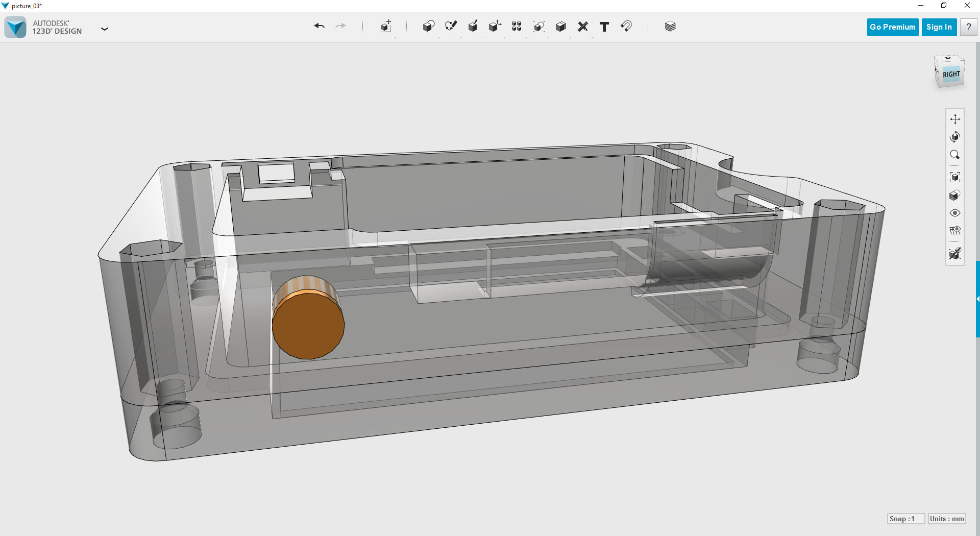Screen dimensions: 980x536
Task: Open the Primitives menu
Action: tap(429, 27)
